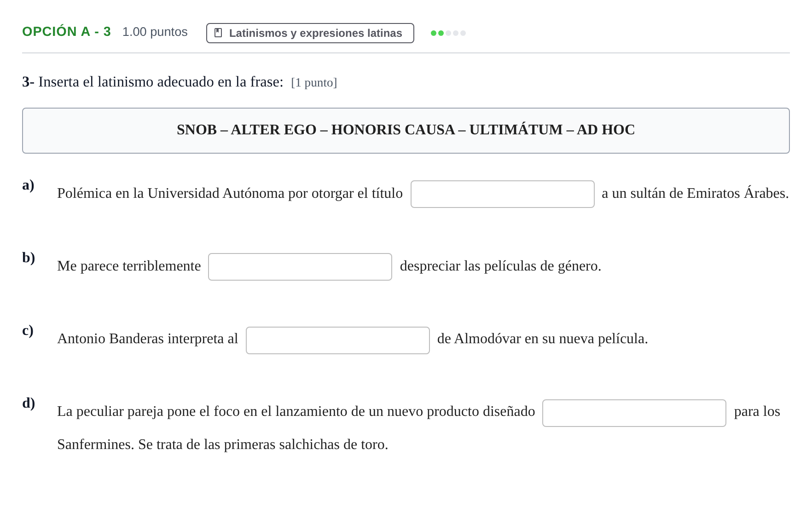Click the 'a)' item label
This screenshot has width=812, height=507.
28,185
